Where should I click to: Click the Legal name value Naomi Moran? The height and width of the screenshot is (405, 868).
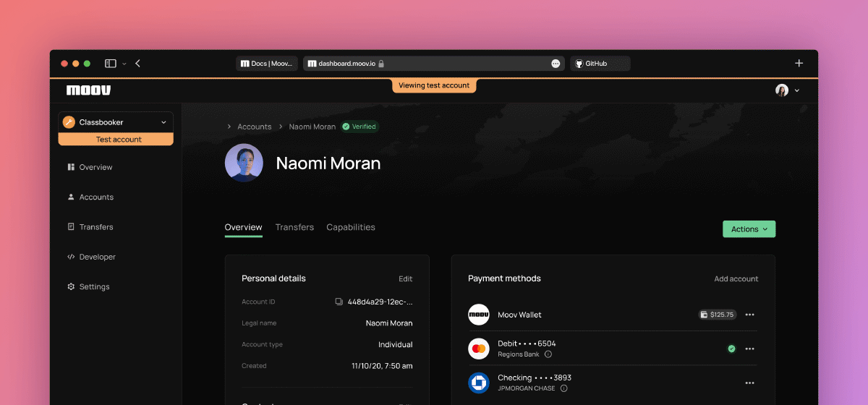pos(389,323)
